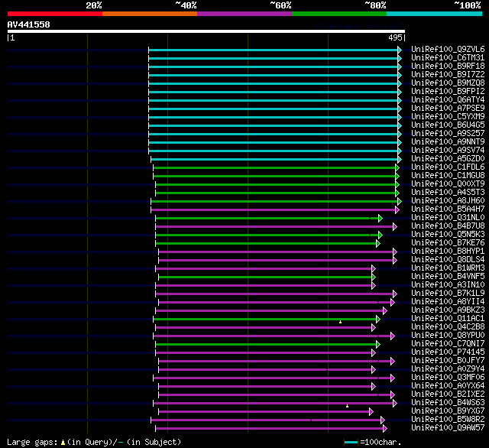Open hit UniRef100_Q9ZVL6
489x448 pixels.
coord(448,49)
